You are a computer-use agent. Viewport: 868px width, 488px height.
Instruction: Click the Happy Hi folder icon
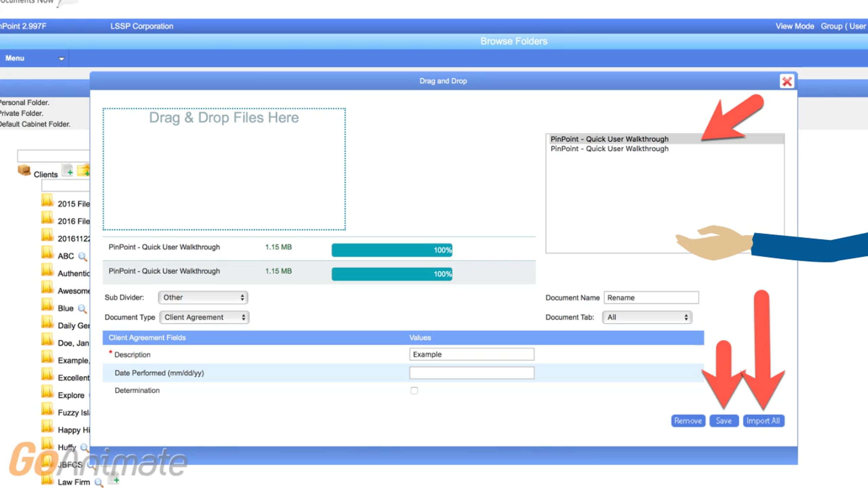(47, 427)
